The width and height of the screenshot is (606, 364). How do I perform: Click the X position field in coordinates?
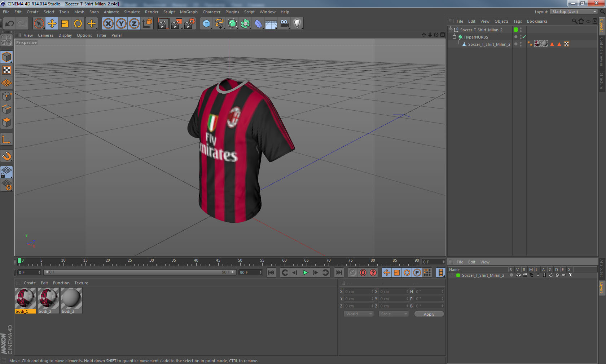click(x=359, y=292)
